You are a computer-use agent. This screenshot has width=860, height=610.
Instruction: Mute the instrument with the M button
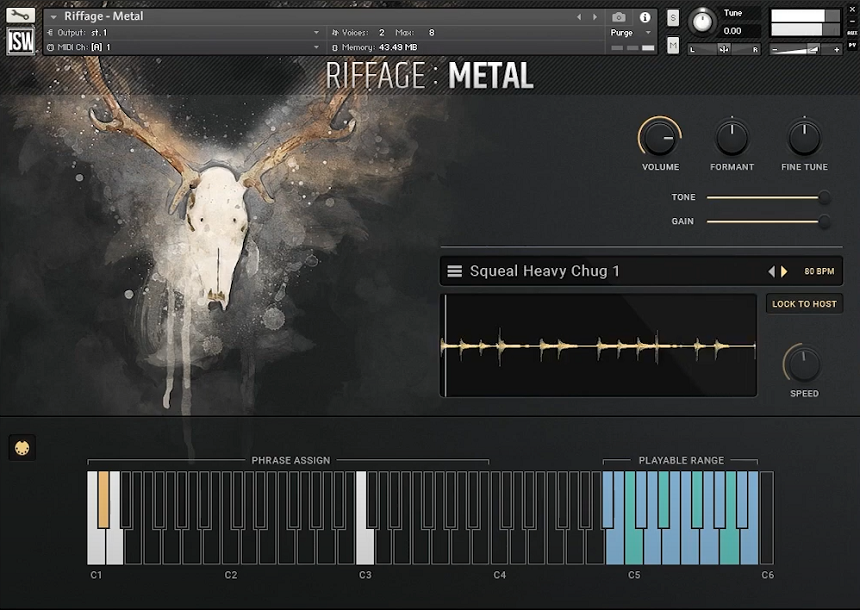pos(673,46)
